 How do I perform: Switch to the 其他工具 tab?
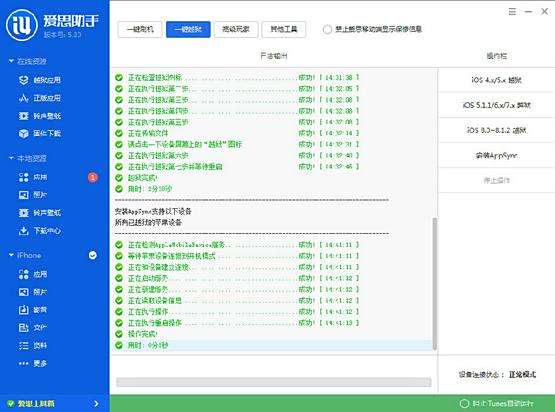[x=284, y=29]
